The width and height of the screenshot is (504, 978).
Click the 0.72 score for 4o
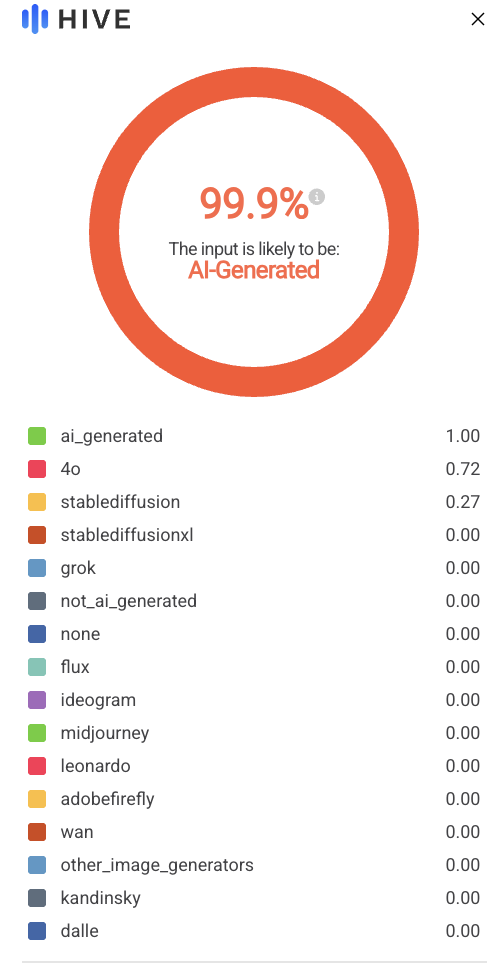click(463, 469)
